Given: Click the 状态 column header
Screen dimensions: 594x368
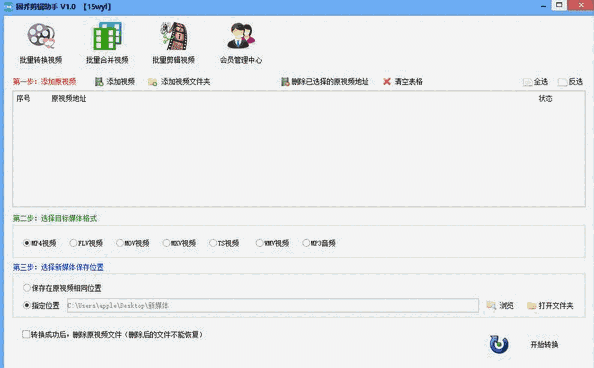Looking at the screenshot, I should [546, 99].
